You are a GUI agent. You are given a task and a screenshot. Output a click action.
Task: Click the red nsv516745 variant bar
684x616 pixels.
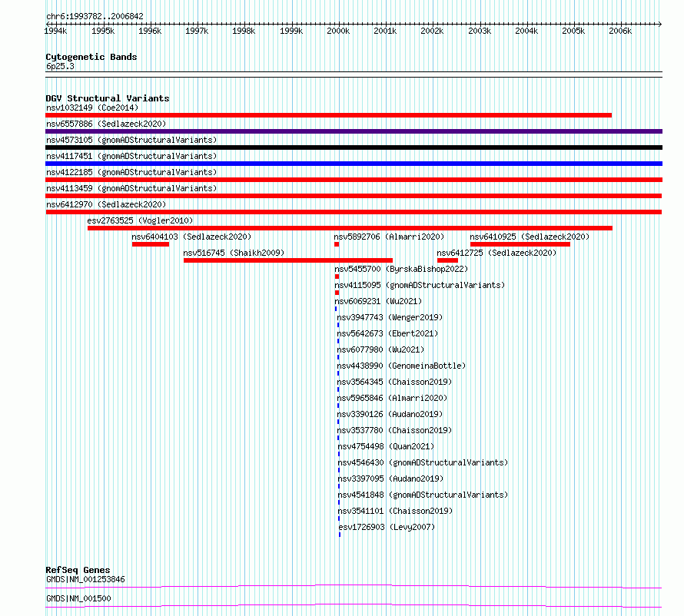pyautogui.click(x=288, y=260)
